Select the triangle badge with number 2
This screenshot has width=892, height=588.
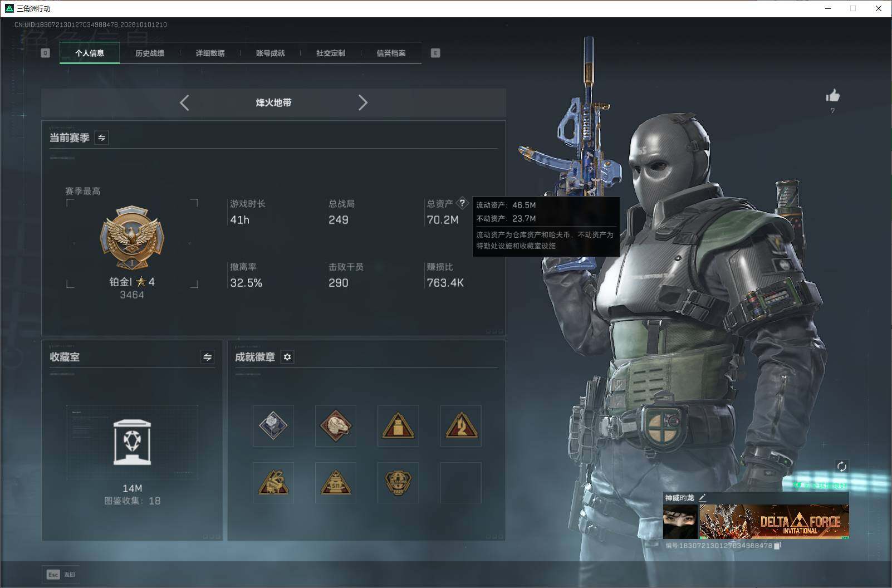click(x=460, y=426)
